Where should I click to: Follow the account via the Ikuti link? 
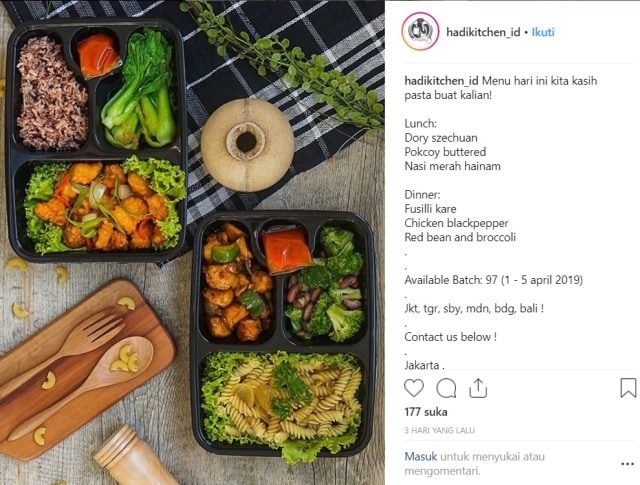coord(543,32)
